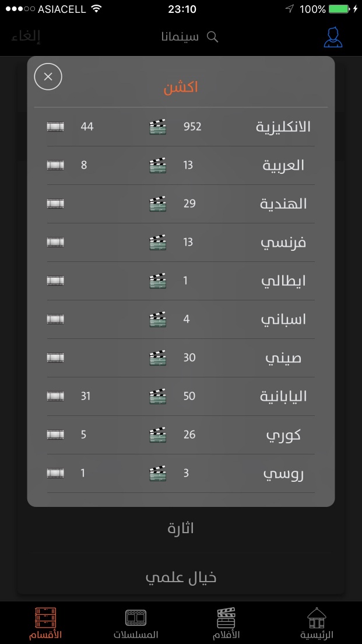Switch to الأقسام tab
Image resolution: width=362 pixels, height=644 pixels.
tap(45, 624)
